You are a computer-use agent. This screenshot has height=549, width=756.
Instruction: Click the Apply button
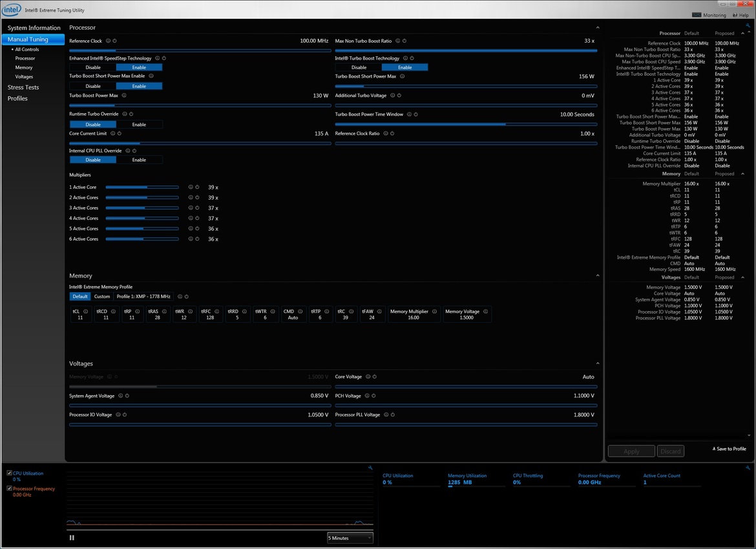point(631,451)
